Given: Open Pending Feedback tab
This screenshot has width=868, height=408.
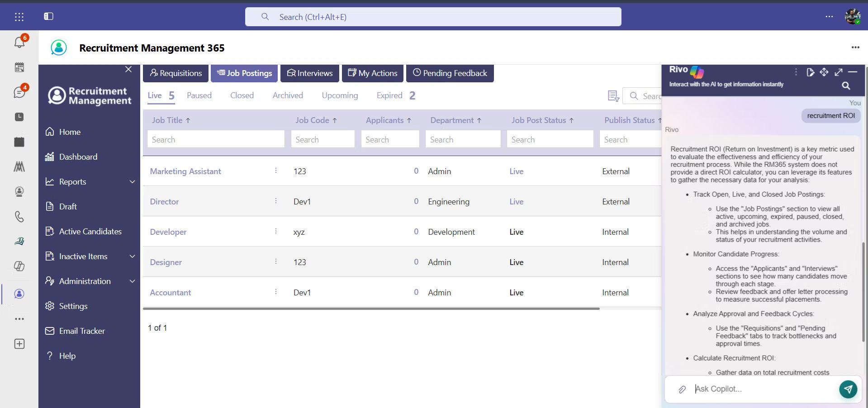Looking at the screenshot, I should click(x=450, y=73).
